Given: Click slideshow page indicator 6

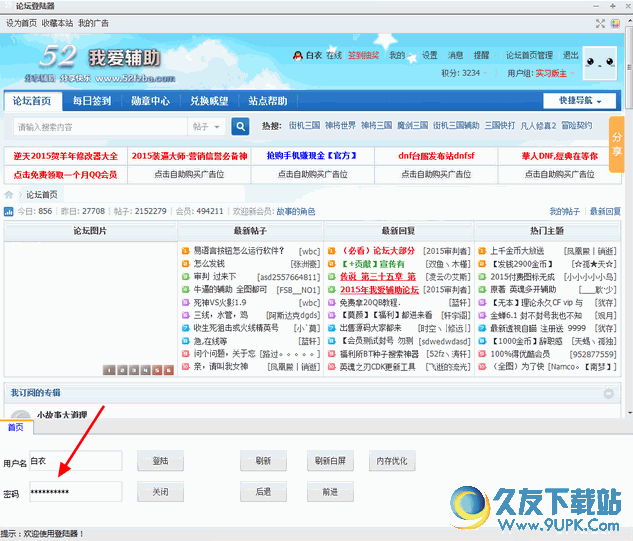Looking at the screenshot, I should click(169, 370).
